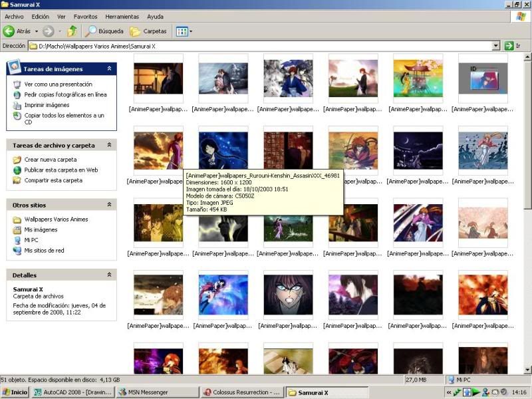Click Pedir copias fotográficas en línea

65,94
